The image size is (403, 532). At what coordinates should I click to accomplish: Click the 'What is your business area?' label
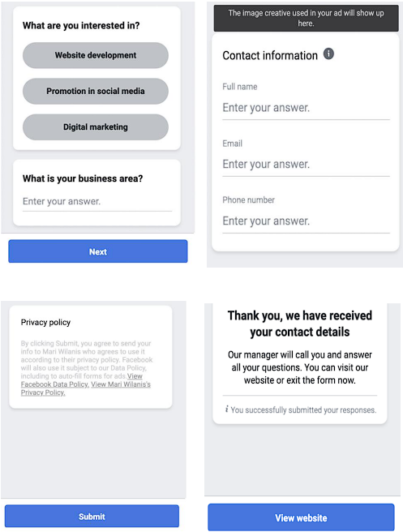[x=83, y=178]
